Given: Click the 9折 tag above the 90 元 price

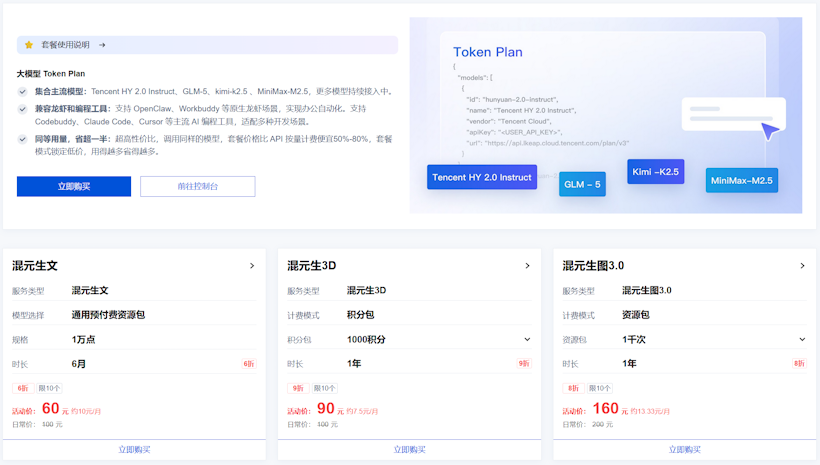Looking at the screenshot, I should (298, 388).
